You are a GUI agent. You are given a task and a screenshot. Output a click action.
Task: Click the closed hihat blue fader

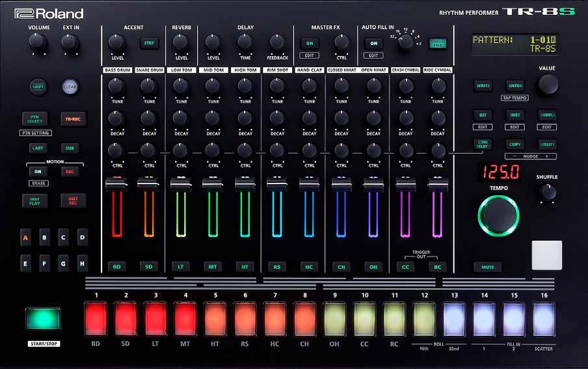[341, 184]
